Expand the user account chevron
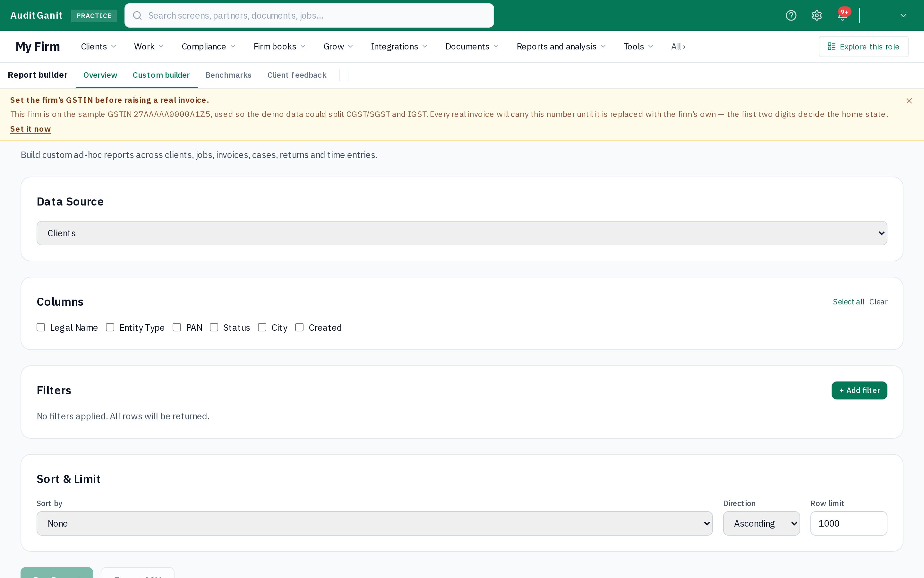Viewport: 924px width, 578px height. (x=903, y=15)
